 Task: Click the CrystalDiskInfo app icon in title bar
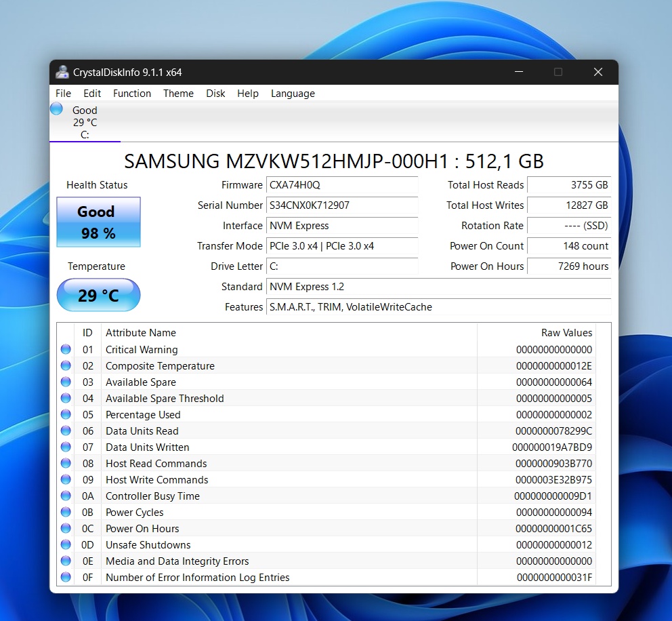(62, 73)
